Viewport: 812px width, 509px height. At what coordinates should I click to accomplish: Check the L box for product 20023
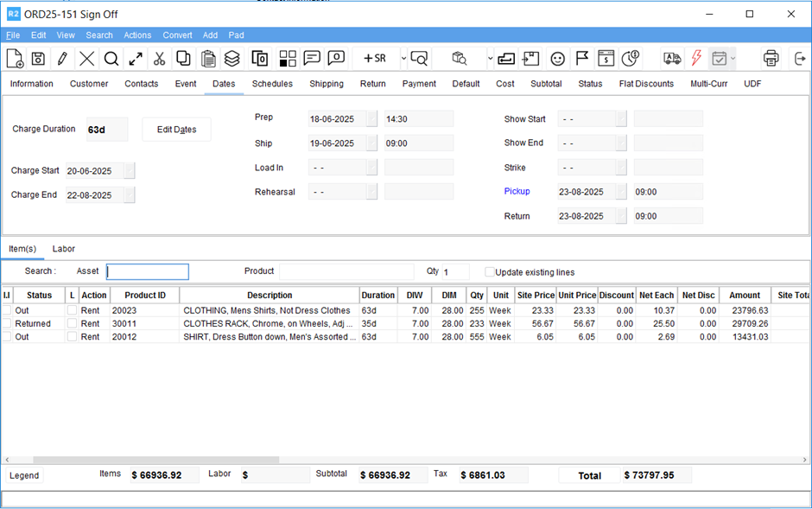tap(72, 310)
